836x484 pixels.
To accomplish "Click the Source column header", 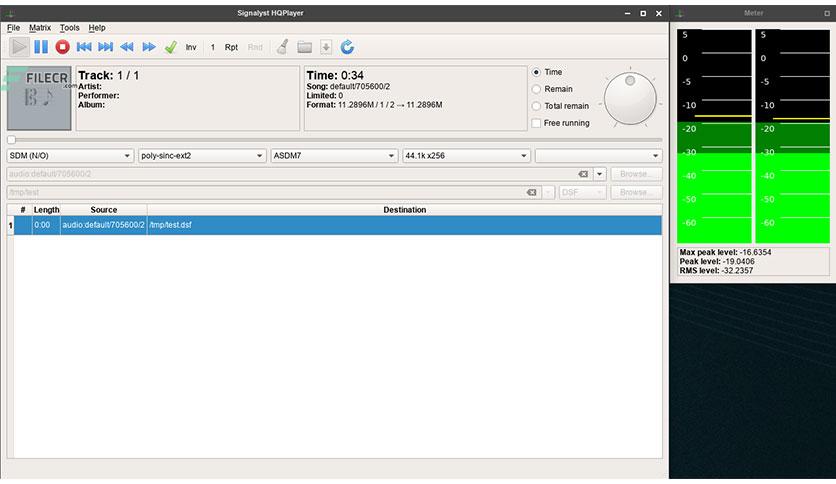I will point(104,210).
